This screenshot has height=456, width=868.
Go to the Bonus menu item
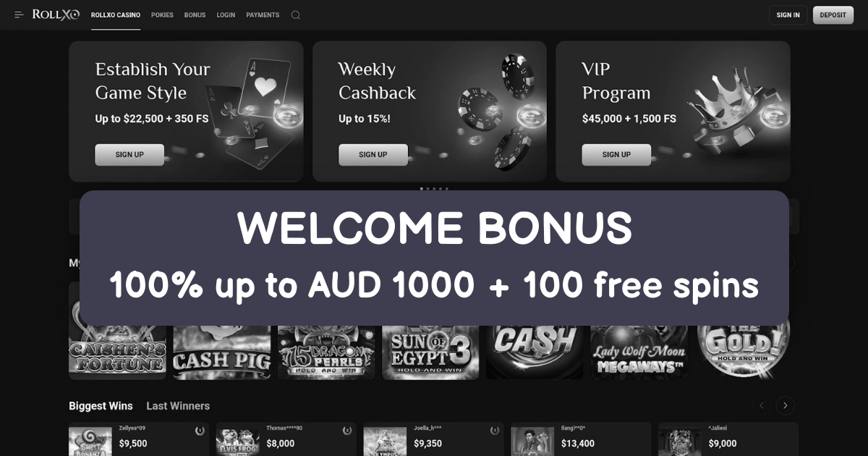tap(195, 14)
